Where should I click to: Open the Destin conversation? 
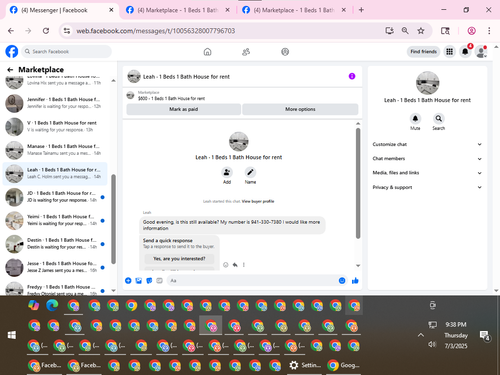tap(55, 243)
